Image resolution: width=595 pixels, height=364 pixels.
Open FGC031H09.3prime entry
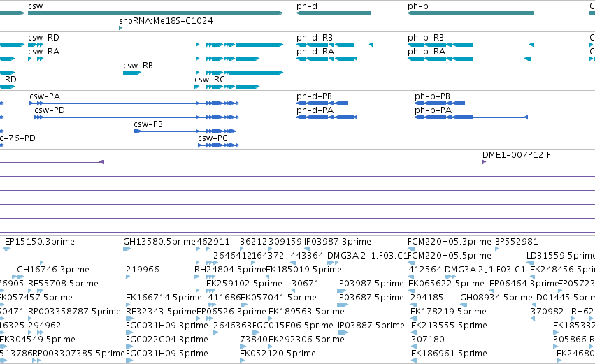(167, 326)
